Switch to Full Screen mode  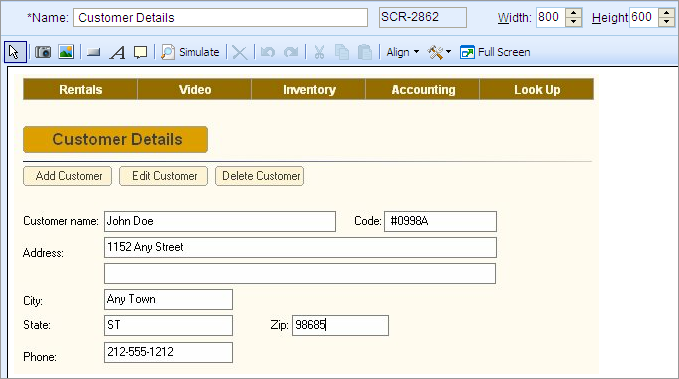pos(495,52)
